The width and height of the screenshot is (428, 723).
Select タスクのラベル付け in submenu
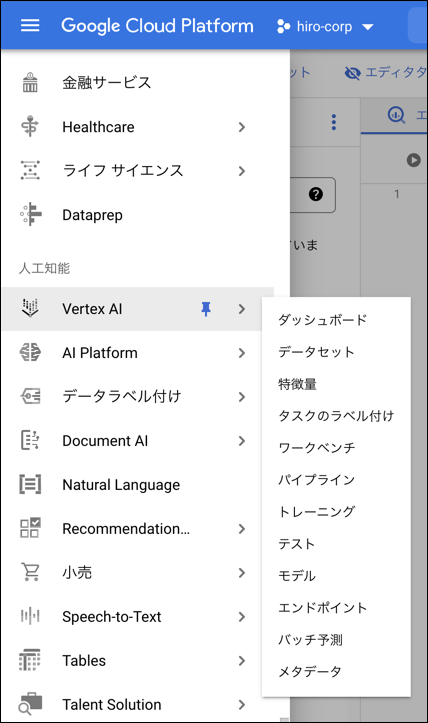pyautogui.click(x=336, y=415)
